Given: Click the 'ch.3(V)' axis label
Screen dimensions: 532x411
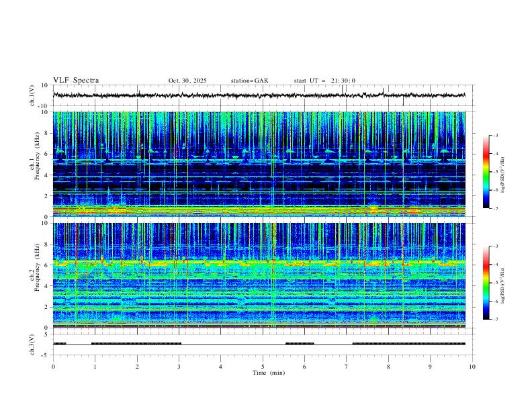Looking at the screenshot, I should pyautogui.click(x=32, y=345).
